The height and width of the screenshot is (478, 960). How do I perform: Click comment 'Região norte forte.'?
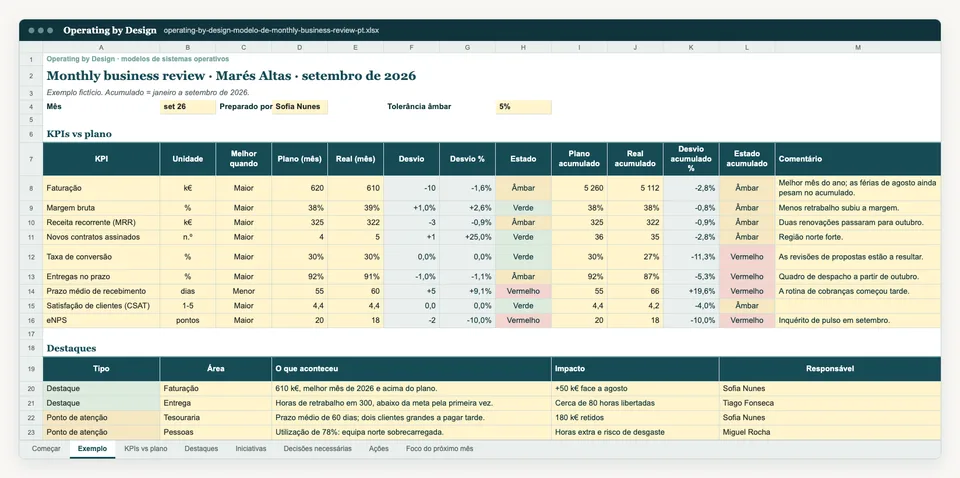[858, 237]
